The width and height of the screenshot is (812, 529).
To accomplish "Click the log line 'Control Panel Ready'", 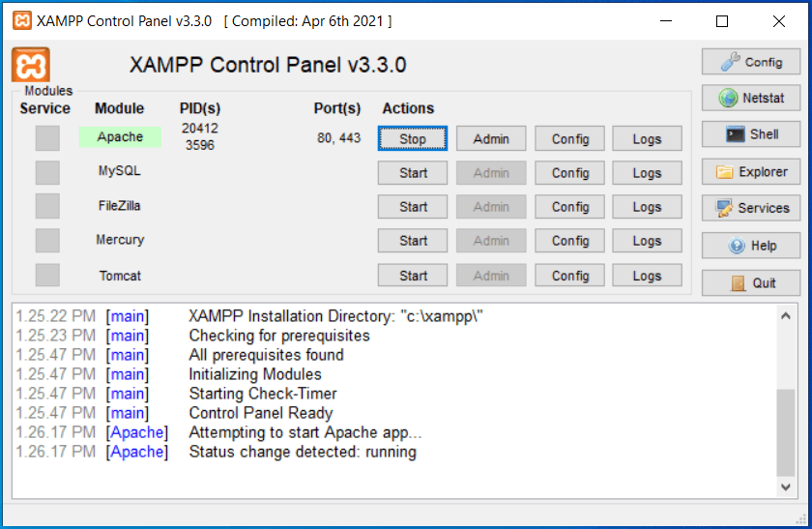I will (x=260, y=413).
